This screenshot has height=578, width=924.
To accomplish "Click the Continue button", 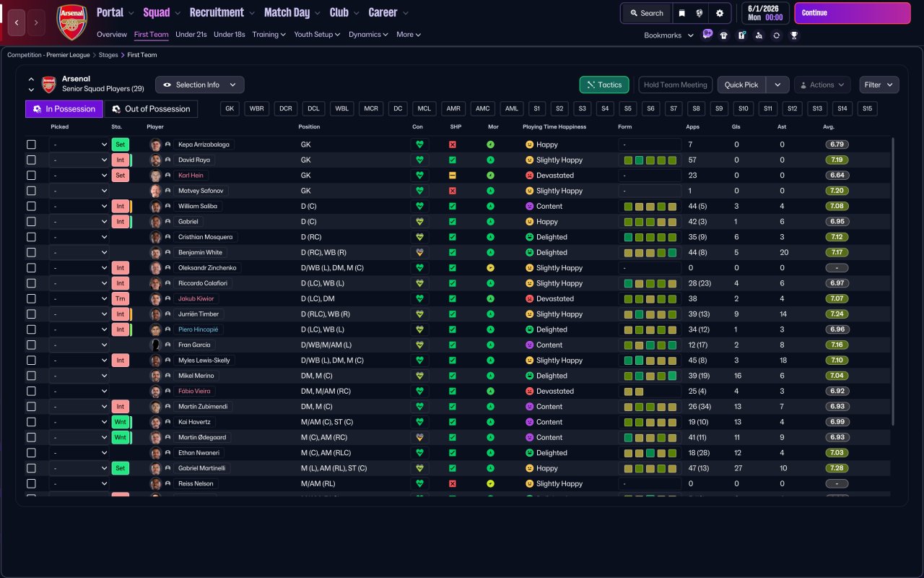I will pyautogui.click(x=853, y=13).
